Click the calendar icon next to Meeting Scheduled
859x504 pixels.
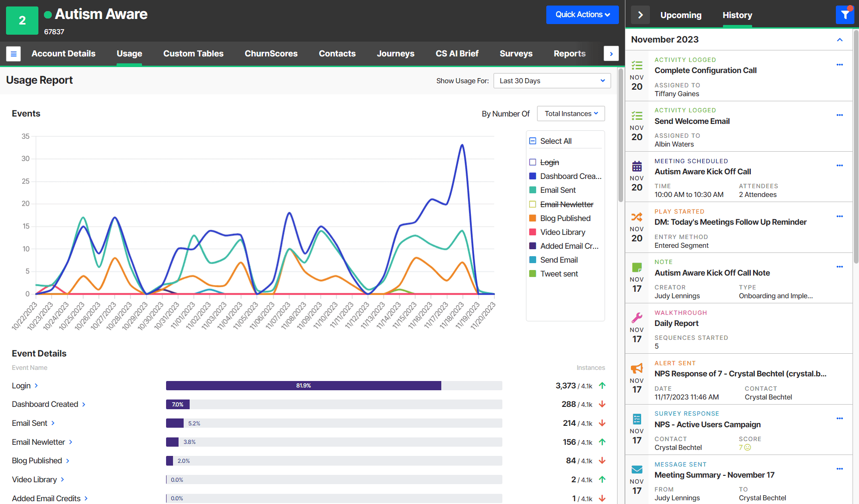pos(637,166)
